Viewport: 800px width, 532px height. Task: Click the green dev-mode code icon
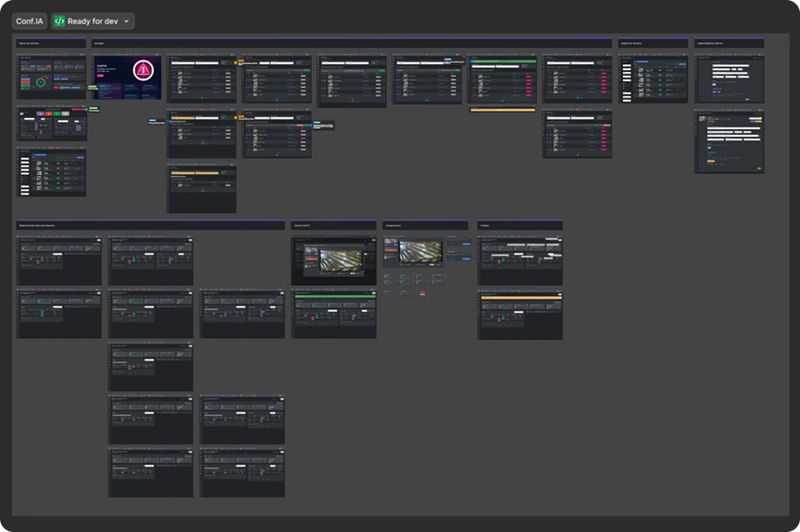tap(60, 21)
